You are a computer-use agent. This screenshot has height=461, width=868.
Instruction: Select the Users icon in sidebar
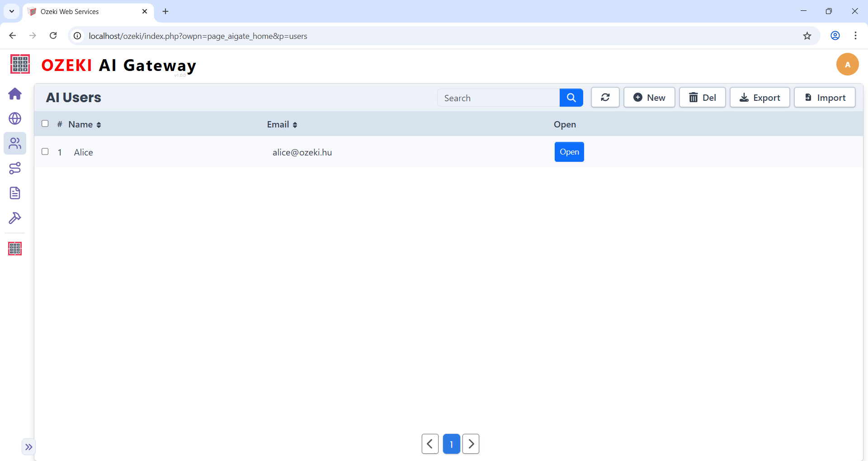tap(15, 143)
